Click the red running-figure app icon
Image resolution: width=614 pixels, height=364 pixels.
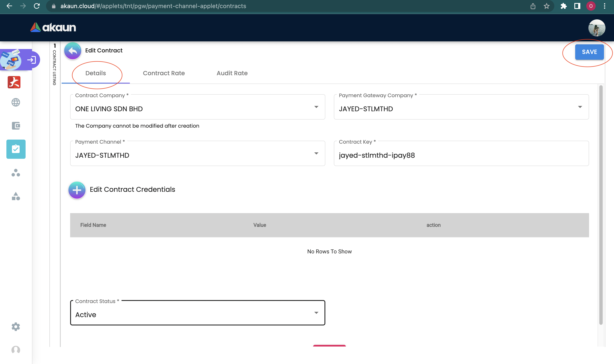(14, 82)
